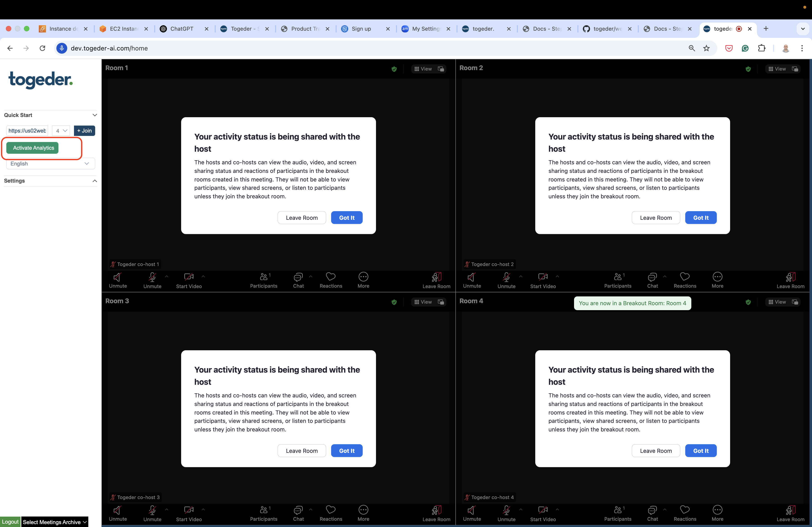This screenshot has height=527, width=812.
Task: Click the meeting URL input field
Action: 27,131
